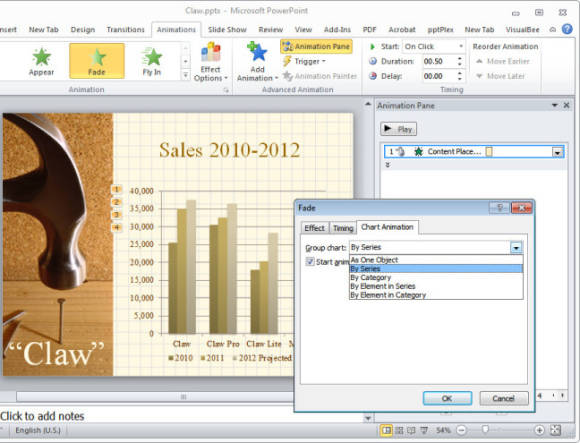The image size is (580, 443).
Task: Click zoom out minus button
Action: [461, 430]
